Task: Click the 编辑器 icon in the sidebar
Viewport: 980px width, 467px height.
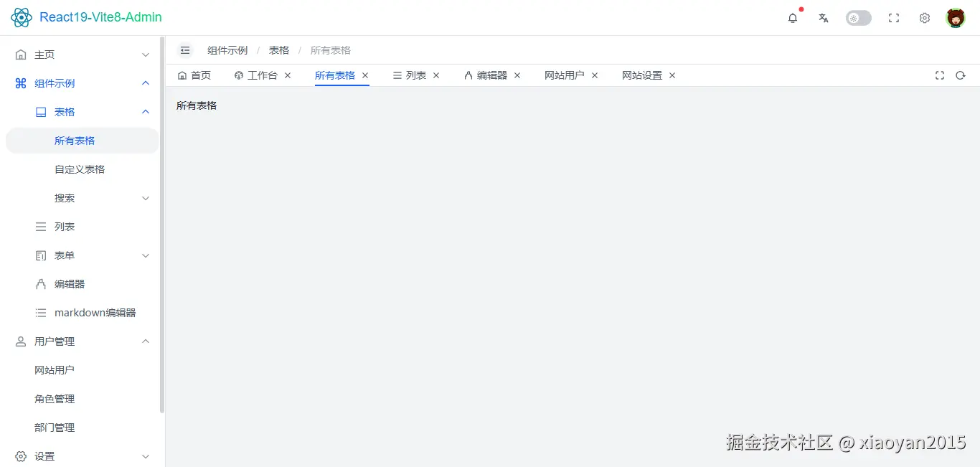Action: pos(41,284)
